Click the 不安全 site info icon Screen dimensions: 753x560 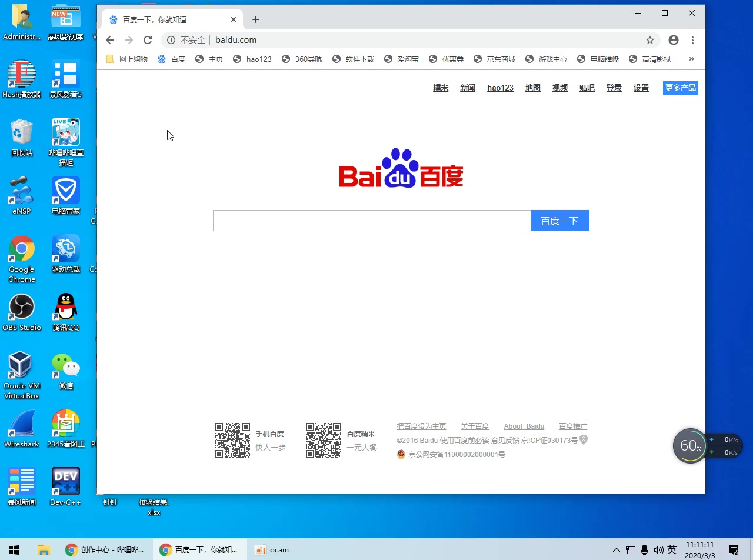coord(171,40)
